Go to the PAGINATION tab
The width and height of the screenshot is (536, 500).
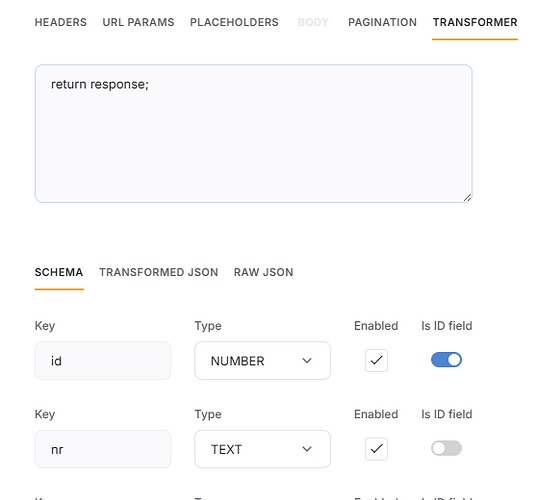click(382, 22)
